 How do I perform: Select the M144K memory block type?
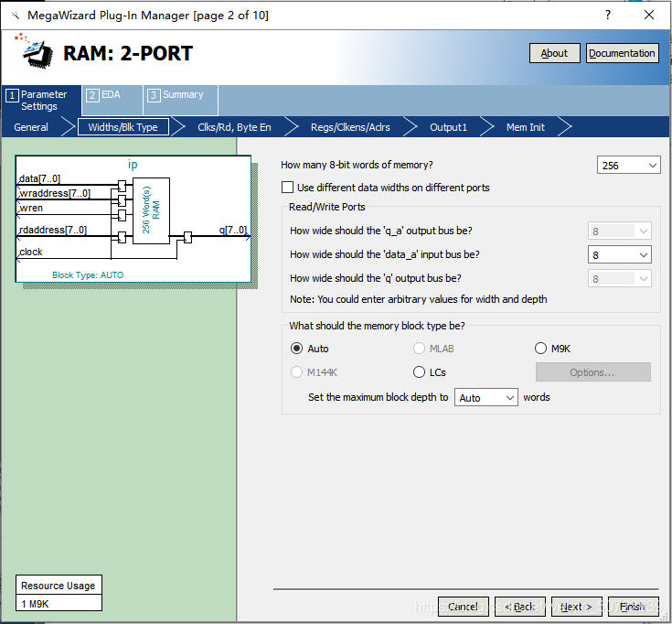[296, 371]
